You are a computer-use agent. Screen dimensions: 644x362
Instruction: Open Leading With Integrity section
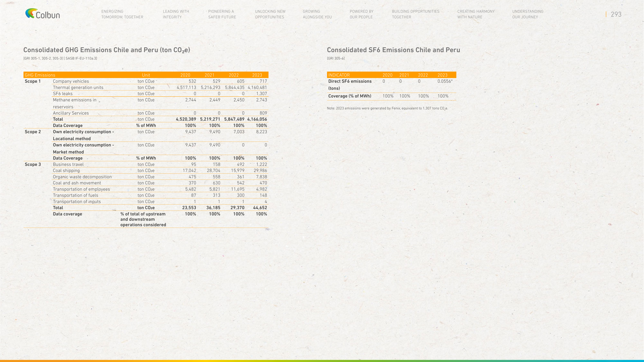pyautogui.click(x=176, y=14)
